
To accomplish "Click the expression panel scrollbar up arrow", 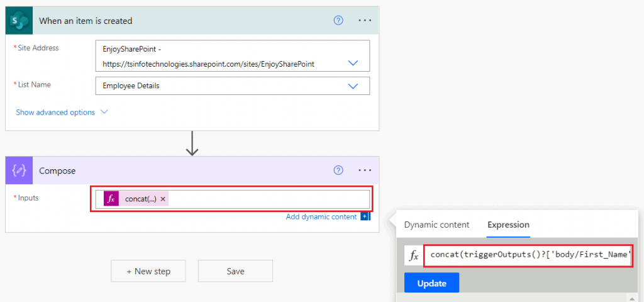I will pyautogui.click(x=631, y=298).
